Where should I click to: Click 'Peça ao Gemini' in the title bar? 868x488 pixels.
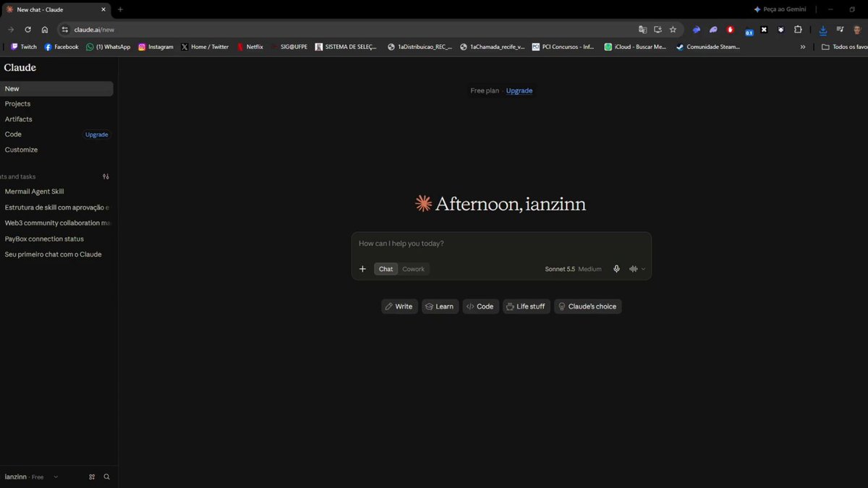tap(780, 9)
